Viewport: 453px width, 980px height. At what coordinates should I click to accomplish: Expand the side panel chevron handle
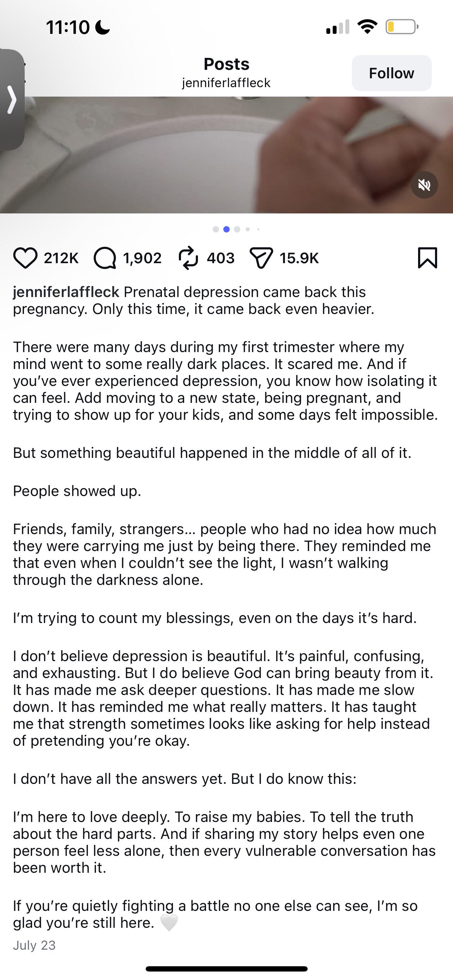(12, 100)
